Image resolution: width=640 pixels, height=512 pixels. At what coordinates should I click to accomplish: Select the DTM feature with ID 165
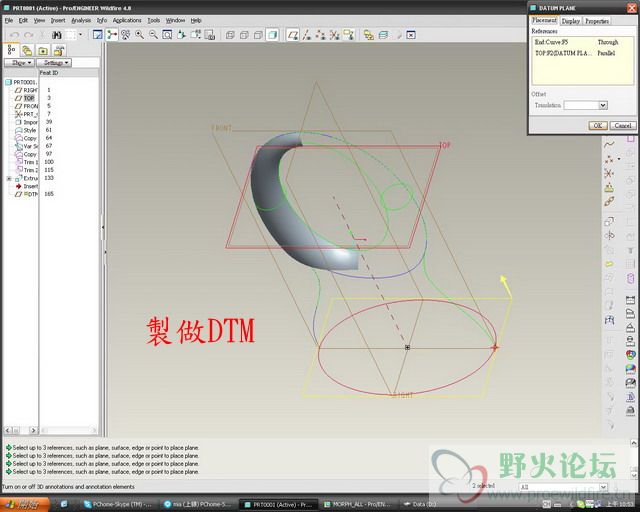(27, 194)
